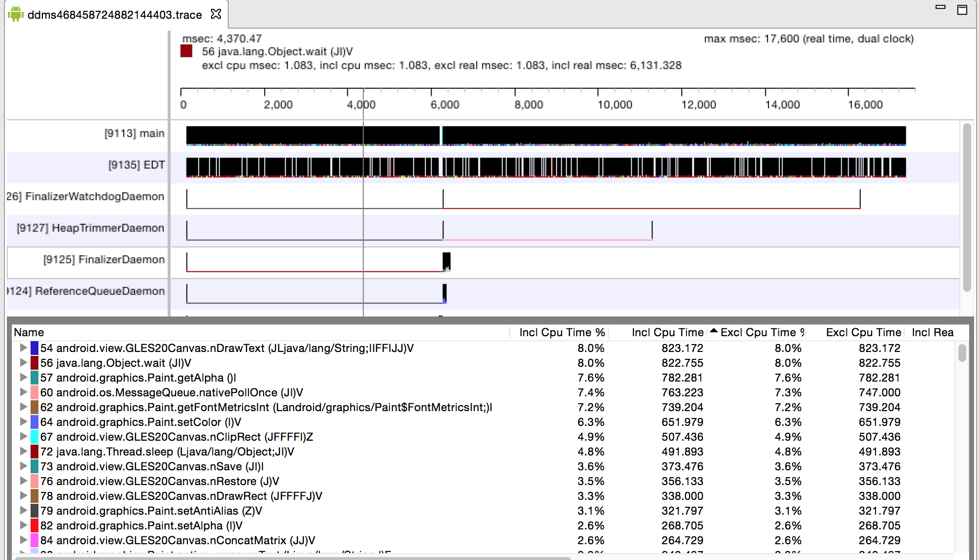Click the Name column header
The image size is (979, 560).
point(29,332)
